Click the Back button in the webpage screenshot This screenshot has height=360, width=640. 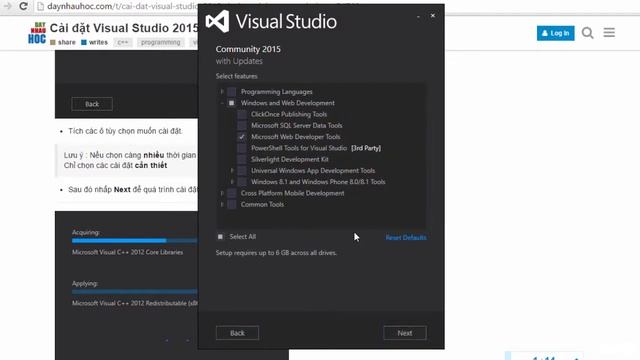(92, 104)
